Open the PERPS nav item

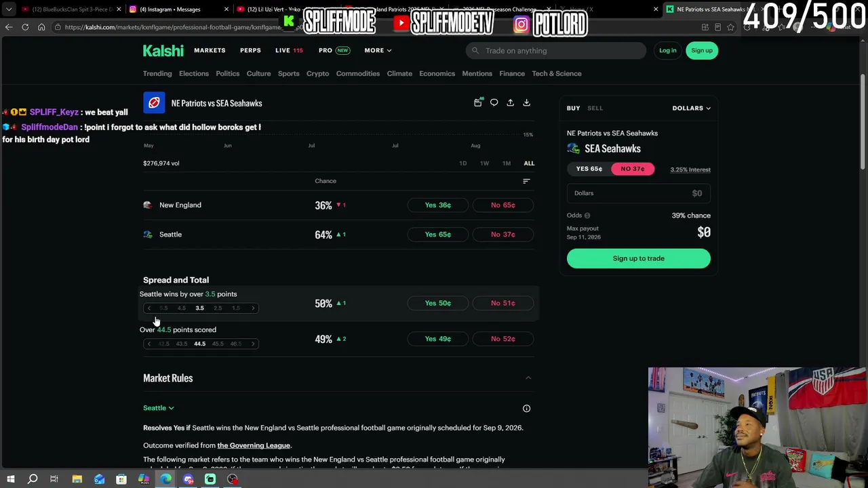tap(250, 50)
